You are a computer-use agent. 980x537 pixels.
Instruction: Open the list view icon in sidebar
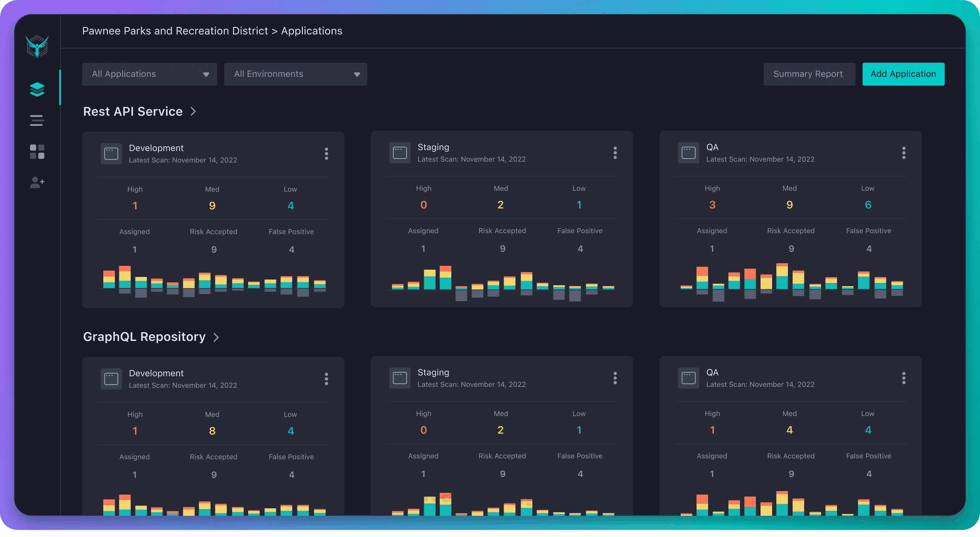click(37, 120)
